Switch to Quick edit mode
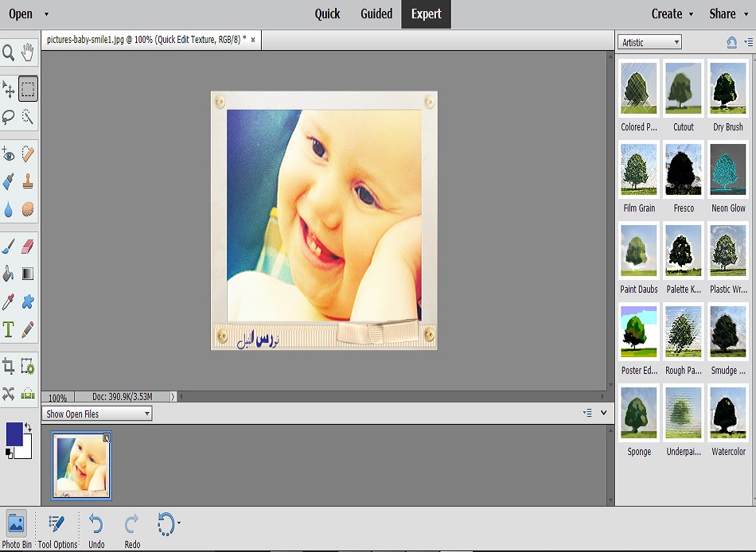 [x=327, y=14]
